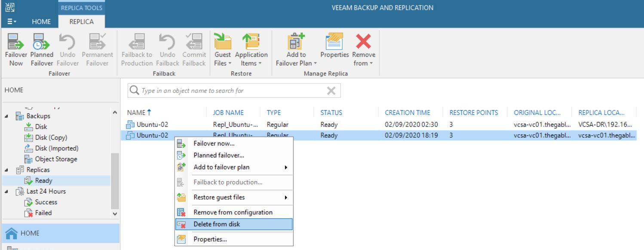Click Add to failover plan menu icon
This screenshot has width=644, height=250.
point(181,167)
